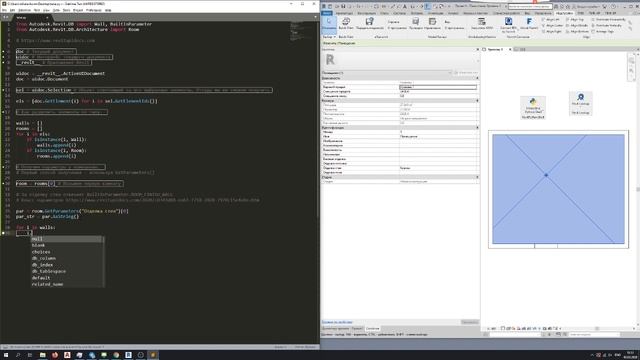
Task: Select db_column in the autocomplete list
Action: click(x=67, y=258)
